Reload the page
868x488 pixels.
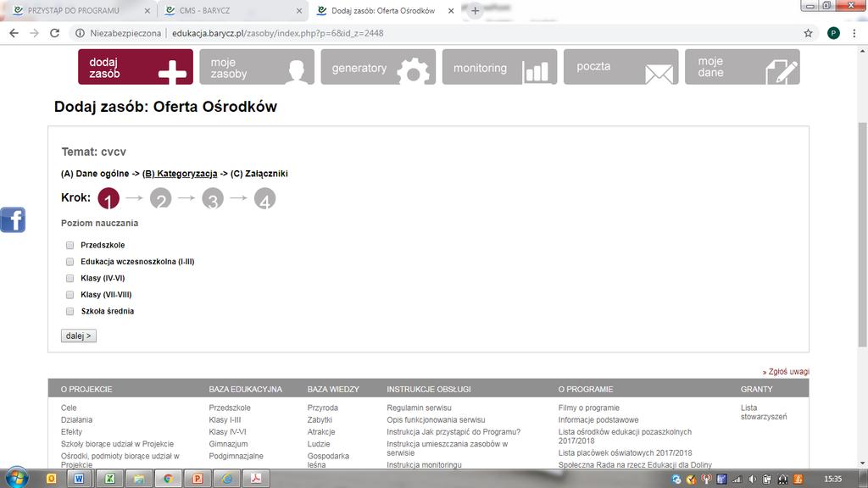[54, 33]
